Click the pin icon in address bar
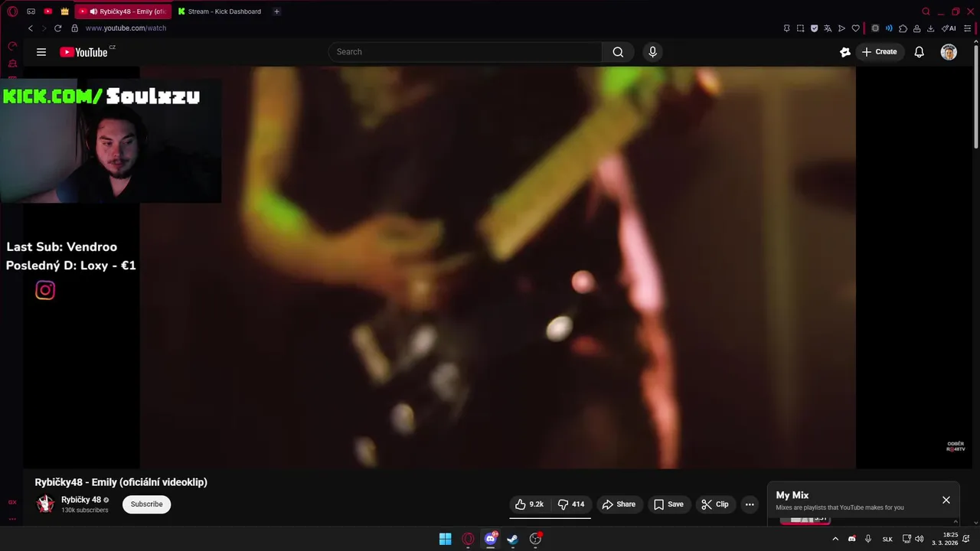 point(786,28)
